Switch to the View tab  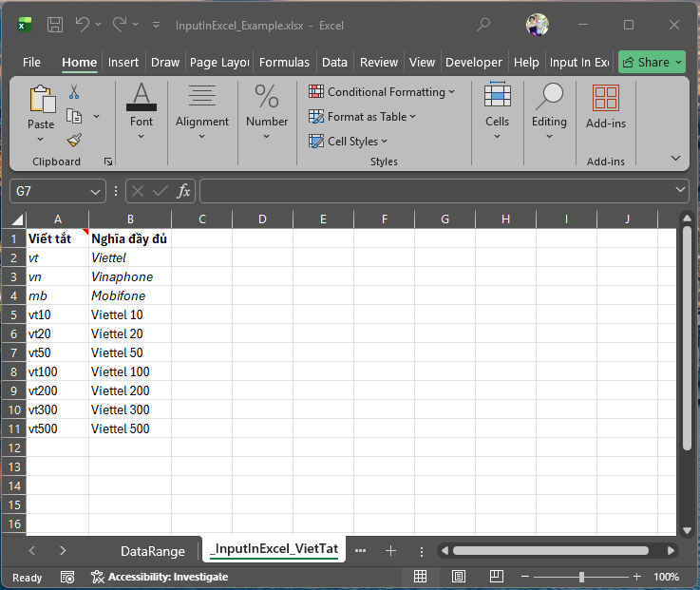(422, 62)
